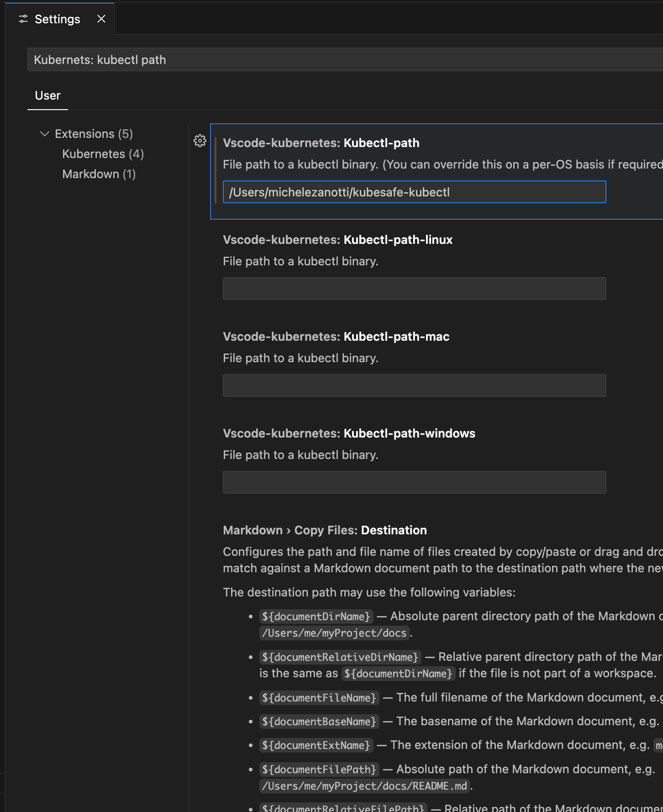The width and height of the screenshot is (663, 812).
Task: Select the Kubectl-path-linux setting heading
Action: 337,240
